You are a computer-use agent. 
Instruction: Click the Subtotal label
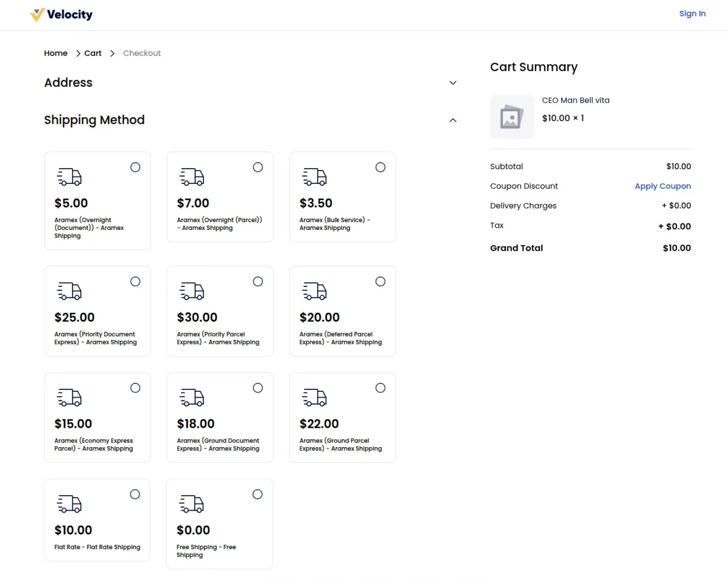pos(507,166)
